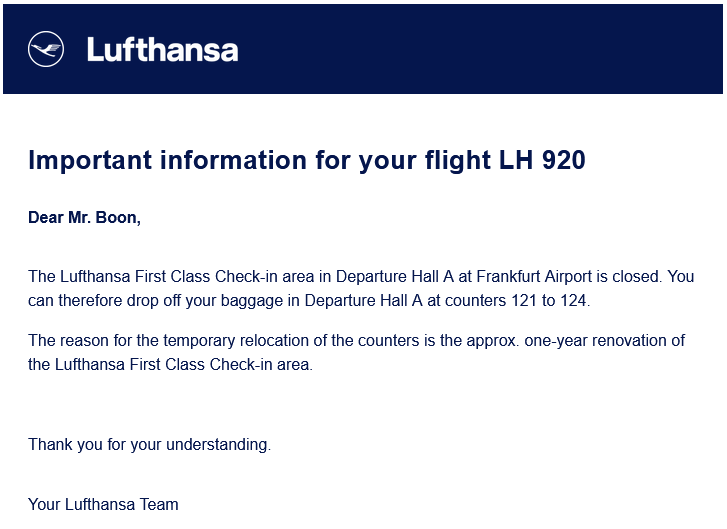Click the word "closed" in the first paragraph
The width and height of the screenshot is (727, 529).
(634, 276)
